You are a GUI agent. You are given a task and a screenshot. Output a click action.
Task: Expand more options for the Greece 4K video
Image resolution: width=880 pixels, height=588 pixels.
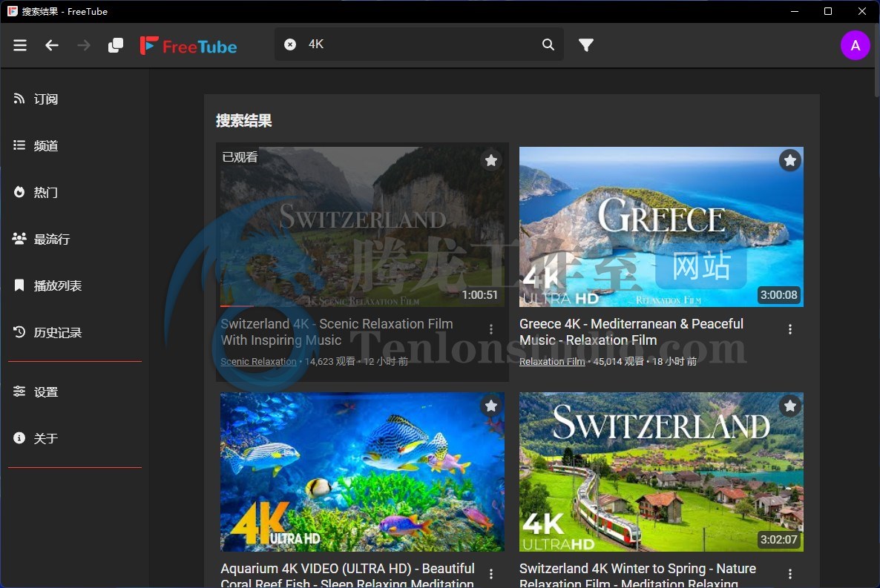[x=790, y=329]
